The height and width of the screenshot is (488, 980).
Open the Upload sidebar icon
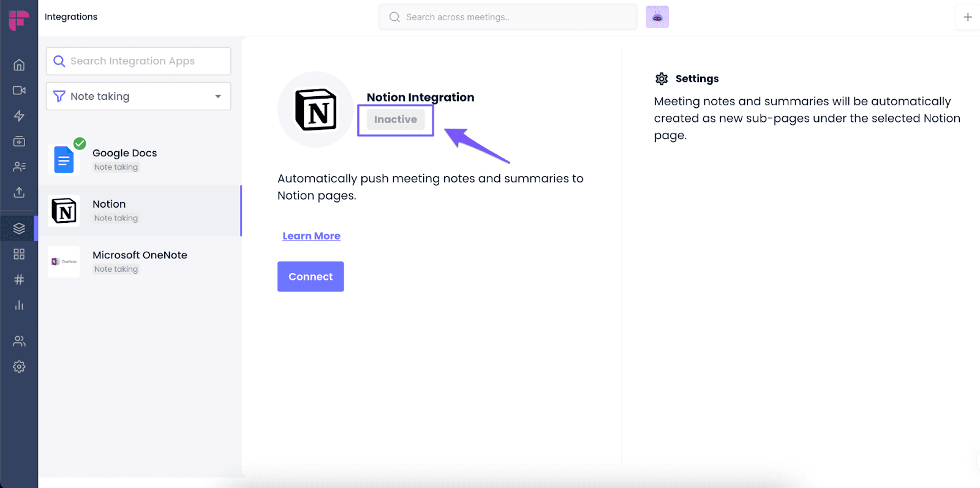pos(19,192)
